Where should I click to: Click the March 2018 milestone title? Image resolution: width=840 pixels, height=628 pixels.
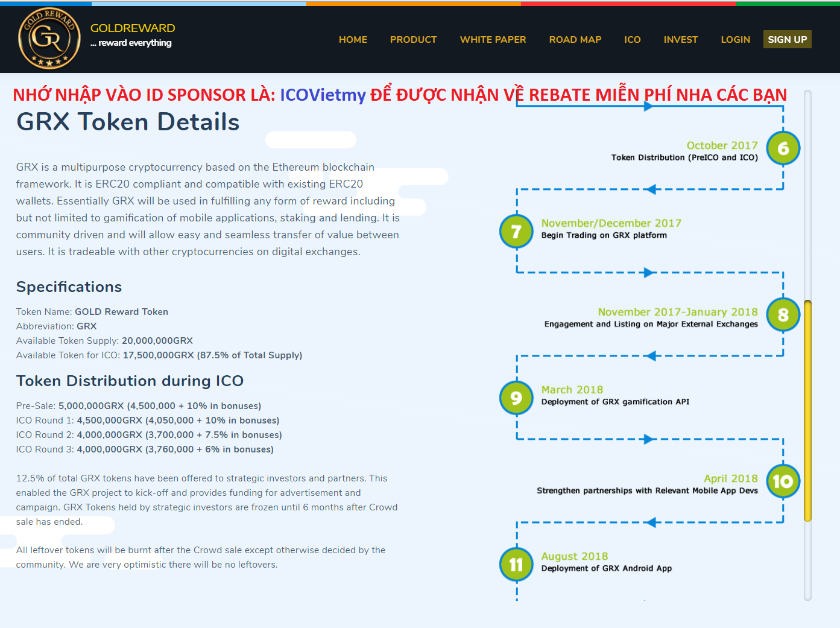pyautogui.click(x=572, y=390)
